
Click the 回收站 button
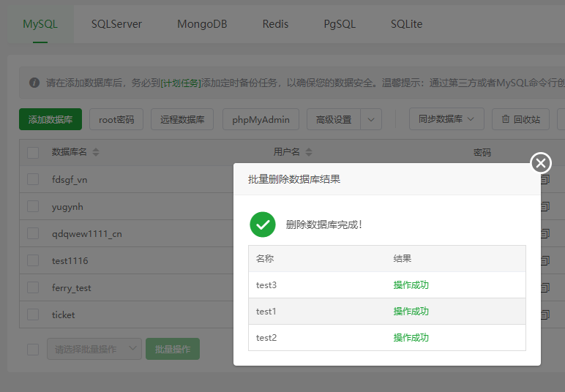coord(520,119)
